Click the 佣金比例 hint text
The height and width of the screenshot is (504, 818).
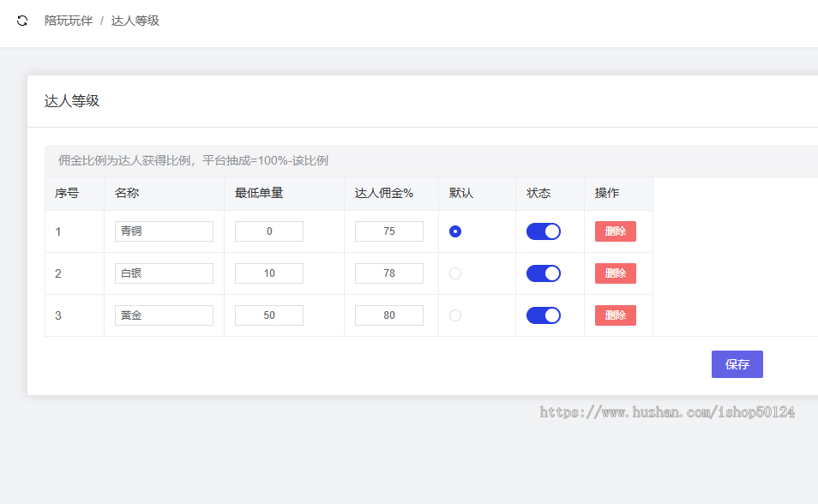[193, 160]
